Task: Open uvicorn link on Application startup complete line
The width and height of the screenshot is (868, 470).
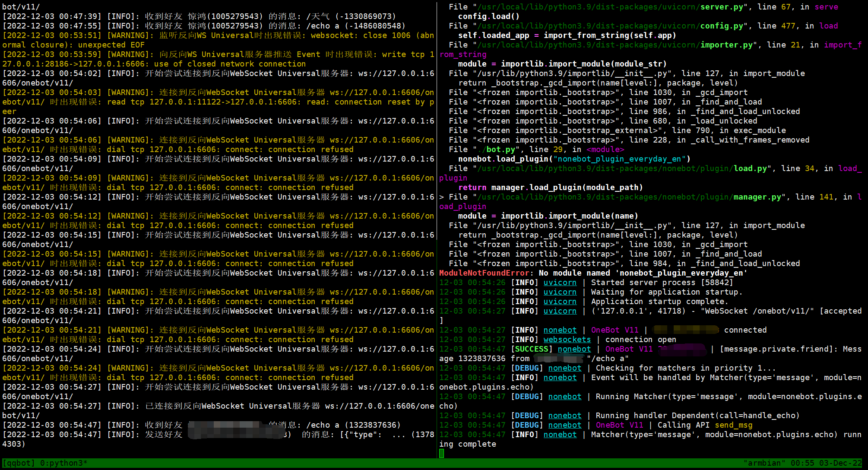Action: [560, 302]
